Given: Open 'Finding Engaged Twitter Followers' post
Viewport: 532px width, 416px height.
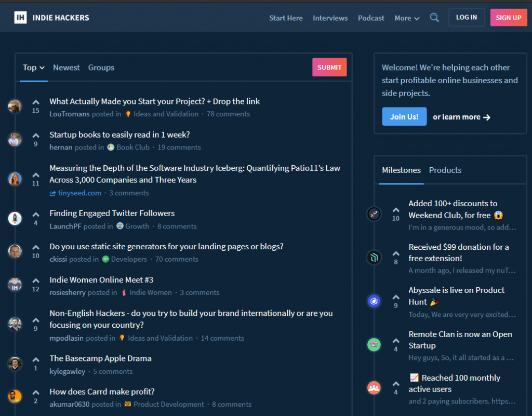Looking at the screenshot, I should 112,213.
